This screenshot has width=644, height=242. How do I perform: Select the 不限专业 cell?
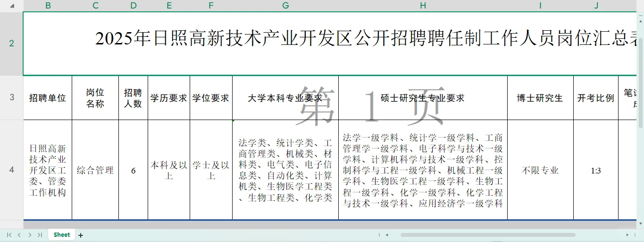(540, 170)
